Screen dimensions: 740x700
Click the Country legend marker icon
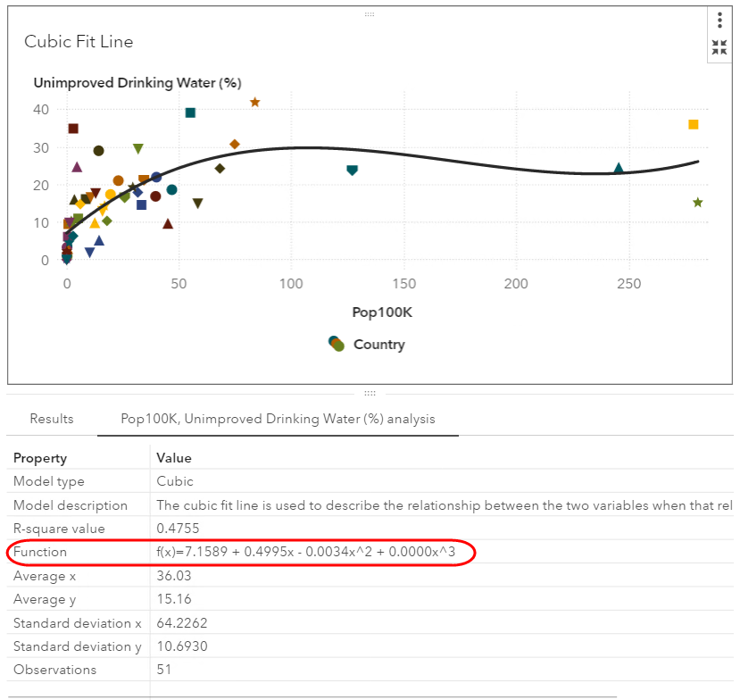pyautogui.click(x=337, y=344)
